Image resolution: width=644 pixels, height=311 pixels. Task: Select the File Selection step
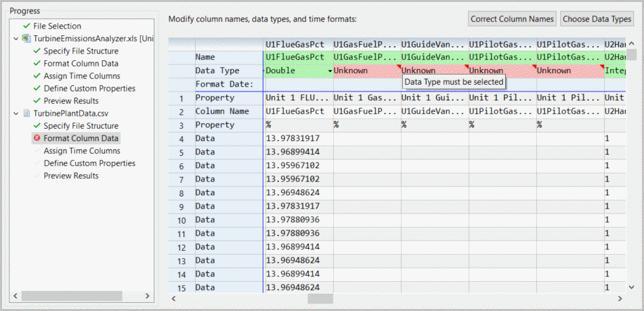coord(57,26)
